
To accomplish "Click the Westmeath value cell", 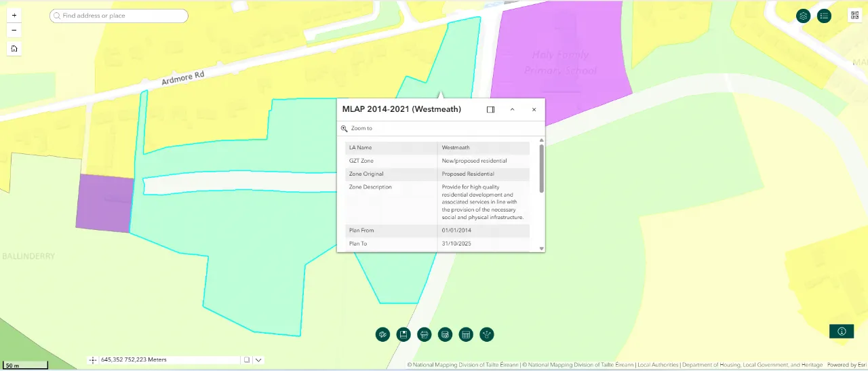I will click(x=484, y=147).
